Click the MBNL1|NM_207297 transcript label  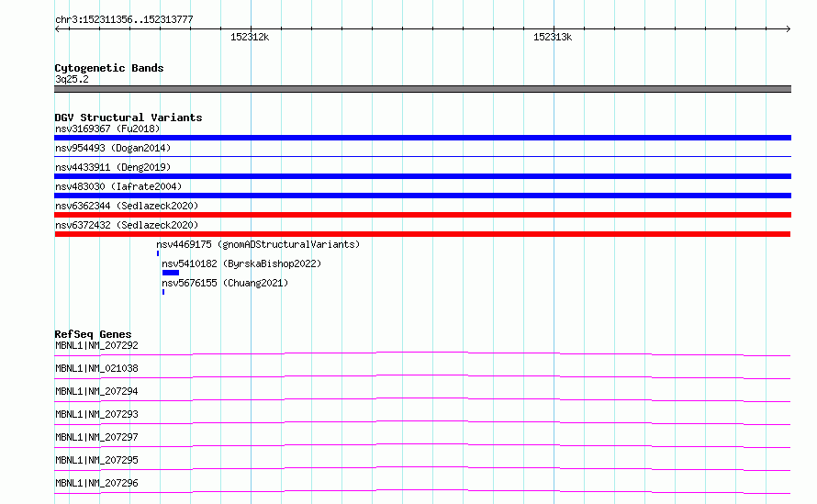pyautogui.click(x=96, y=437)
